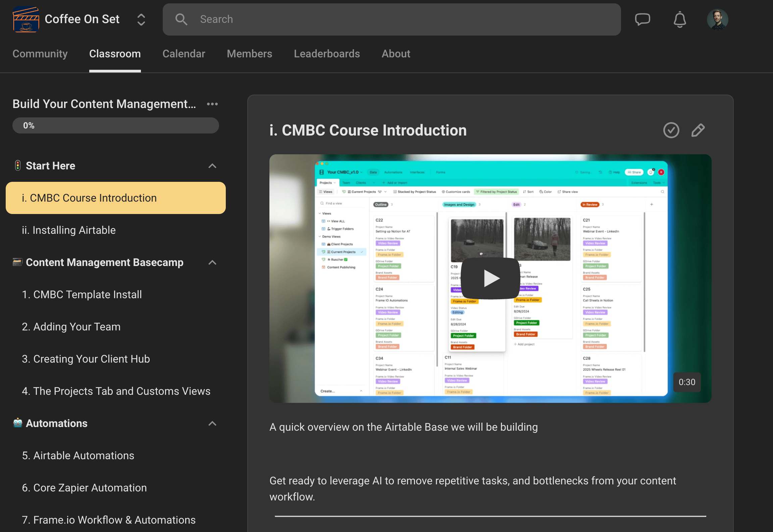Click the i. CMBC Course Introduction heading
Screen dimensions: 773x532
point(368,130)
